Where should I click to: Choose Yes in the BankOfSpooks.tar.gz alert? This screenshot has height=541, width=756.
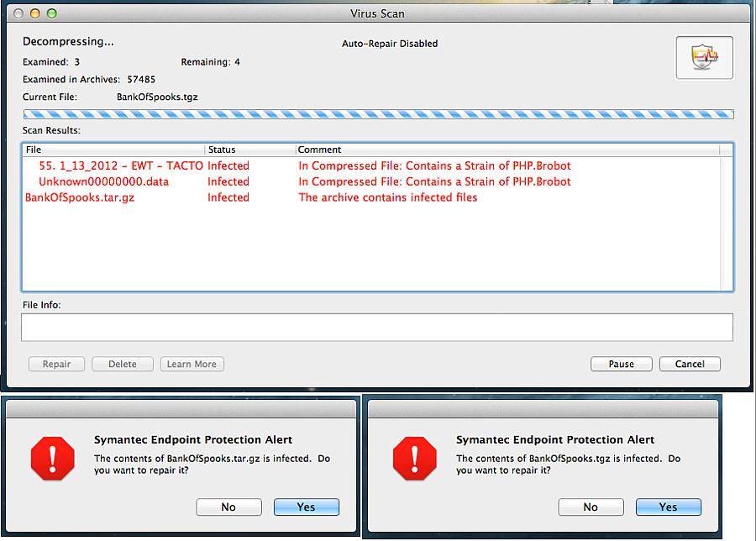coord(306,507)
